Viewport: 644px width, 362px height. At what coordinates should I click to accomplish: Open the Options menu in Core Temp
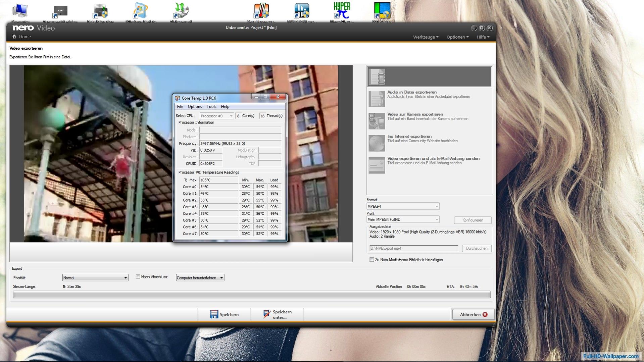click(195, 107)
